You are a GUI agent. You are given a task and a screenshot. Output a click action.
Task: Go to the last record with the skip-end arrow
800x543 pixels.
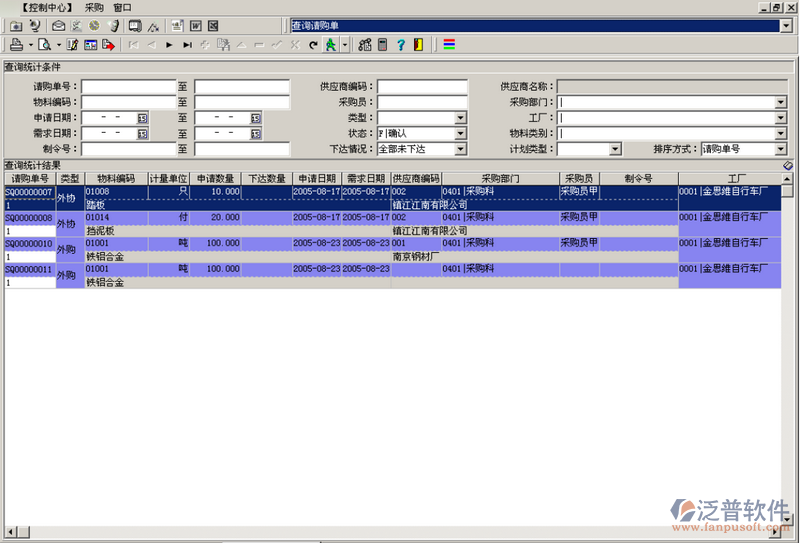pyautogui.click(x=187, y=45)
